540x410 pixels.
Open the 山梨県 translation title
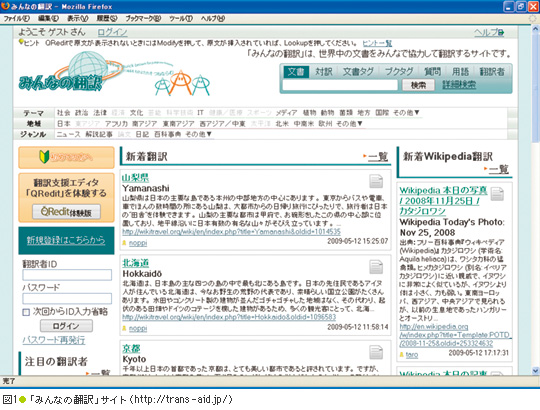pos(135,178)
